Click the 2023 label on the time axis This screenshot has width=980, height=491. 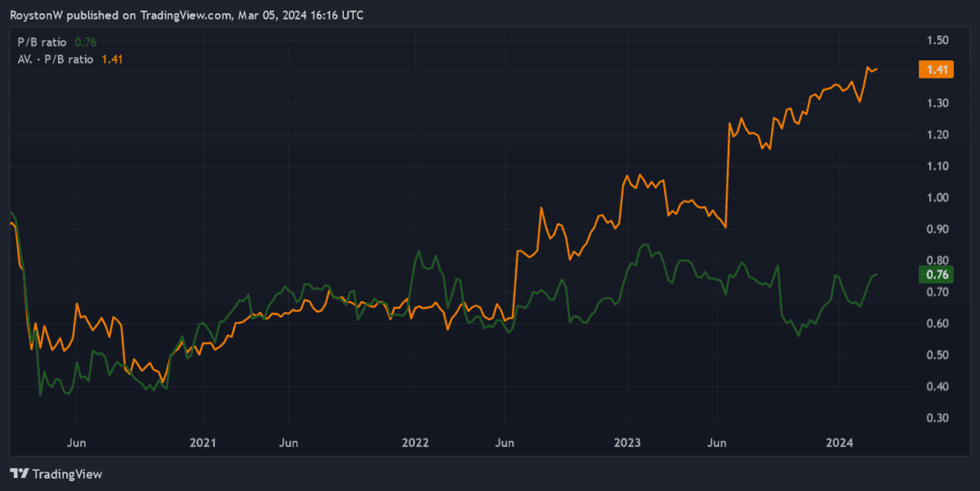627,442
